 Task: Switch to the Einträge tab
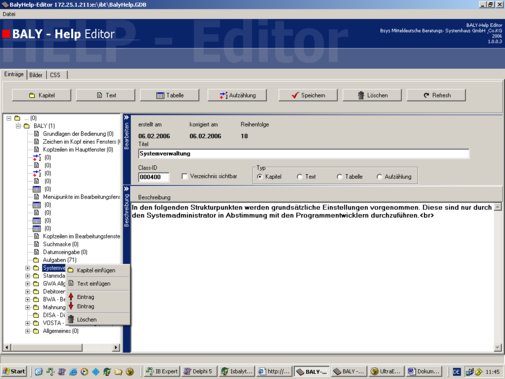tap(14, 74)
